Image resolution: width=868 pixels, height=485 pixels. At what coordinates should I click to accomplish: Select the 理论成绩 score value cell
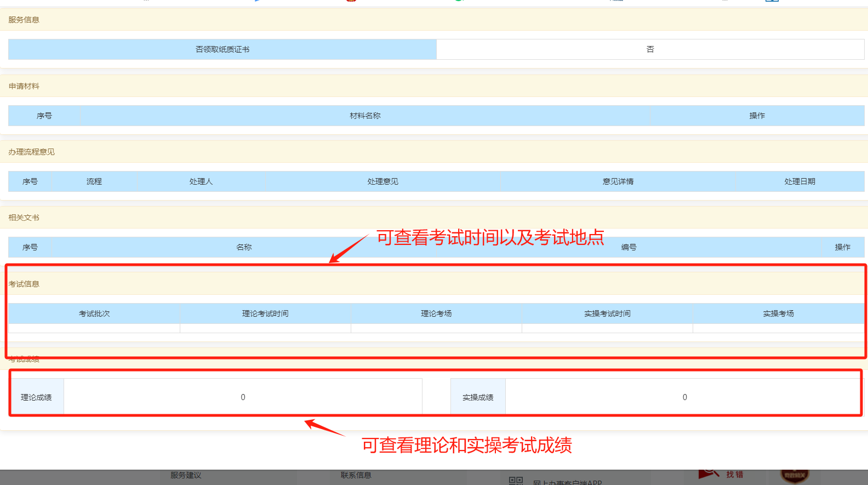coord(243,397)
